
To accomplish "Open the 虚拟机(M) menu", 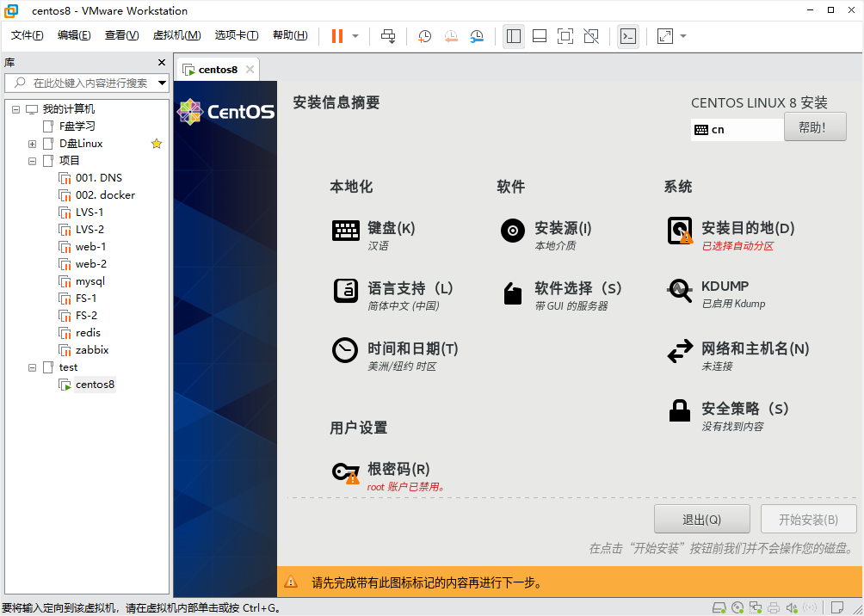I will 177,35.
